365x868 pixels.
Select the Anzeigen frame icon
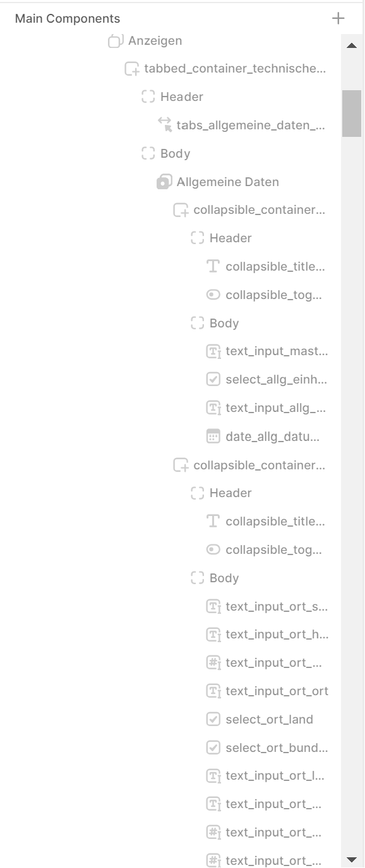(116, 41)
